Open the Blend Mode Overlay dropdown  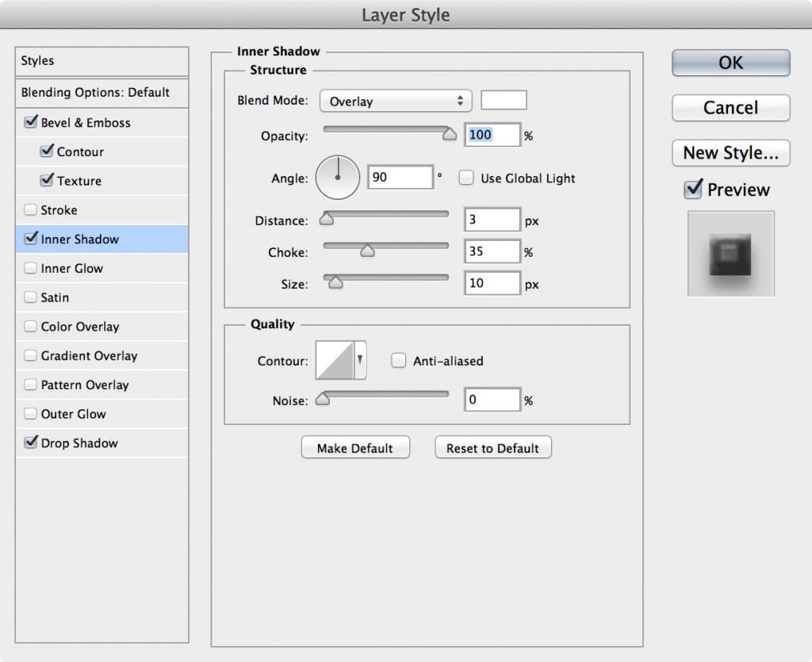395,101
